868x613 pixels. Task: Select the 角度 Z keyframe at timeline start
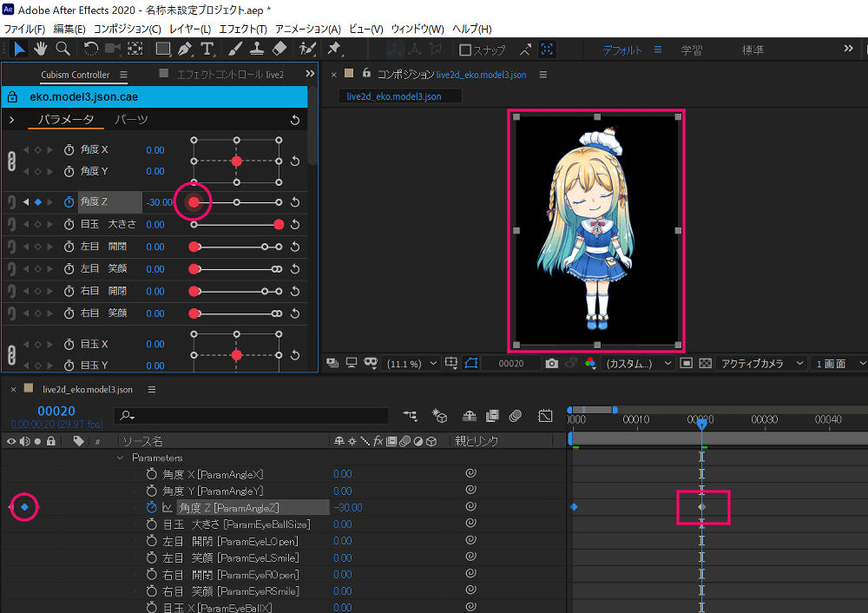coord(574,507)
